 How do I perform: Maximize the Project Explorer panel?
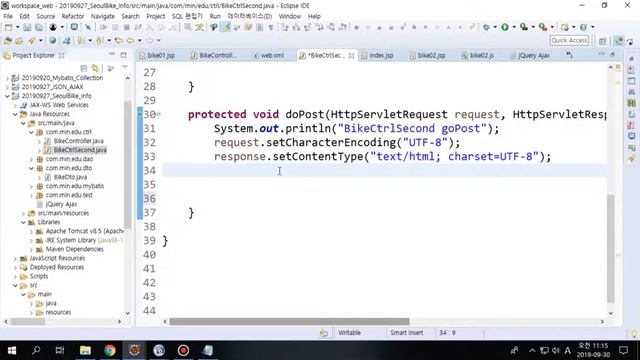124,55
